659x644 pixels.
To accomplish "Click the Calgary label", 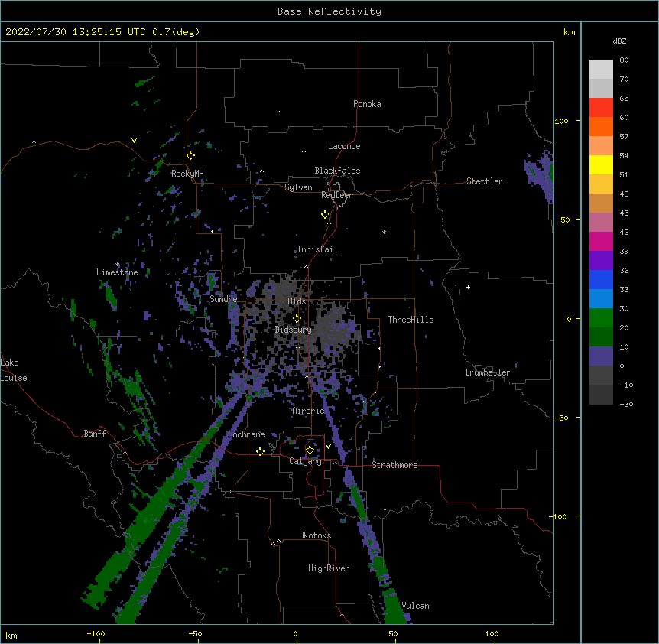I will pyautogui.click(x=305, y=461).
